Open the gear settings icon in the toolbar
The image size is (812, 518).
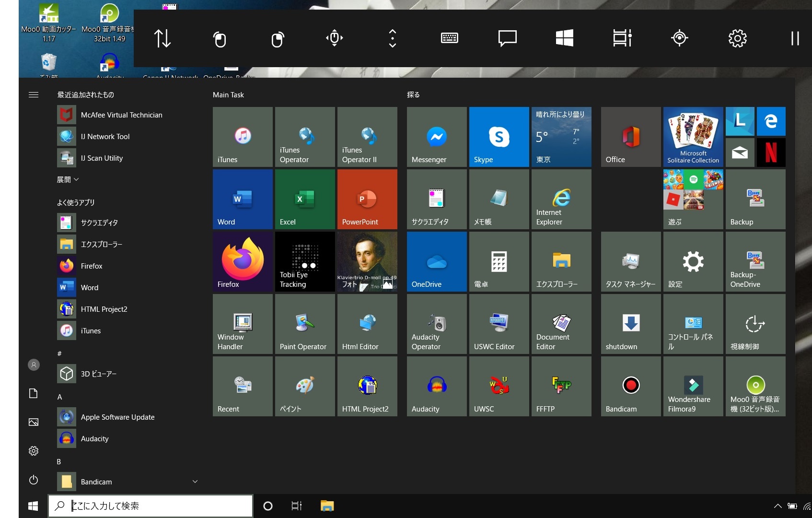tap(737, 38)
